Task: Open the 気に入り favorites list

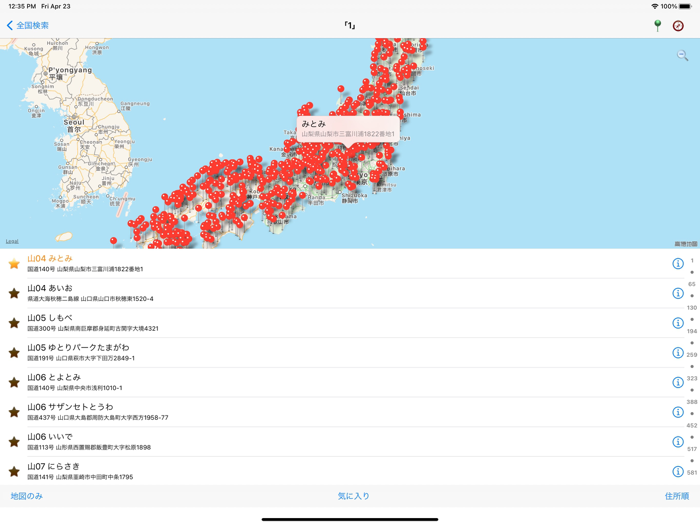Action: tap(353, 496)
